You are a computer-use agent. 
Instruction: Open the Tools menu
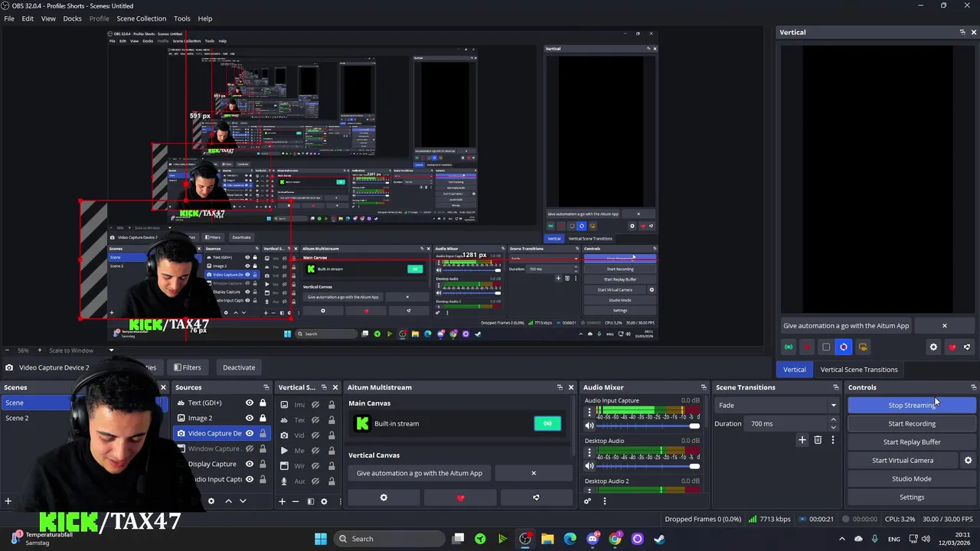tap(181, 18)
